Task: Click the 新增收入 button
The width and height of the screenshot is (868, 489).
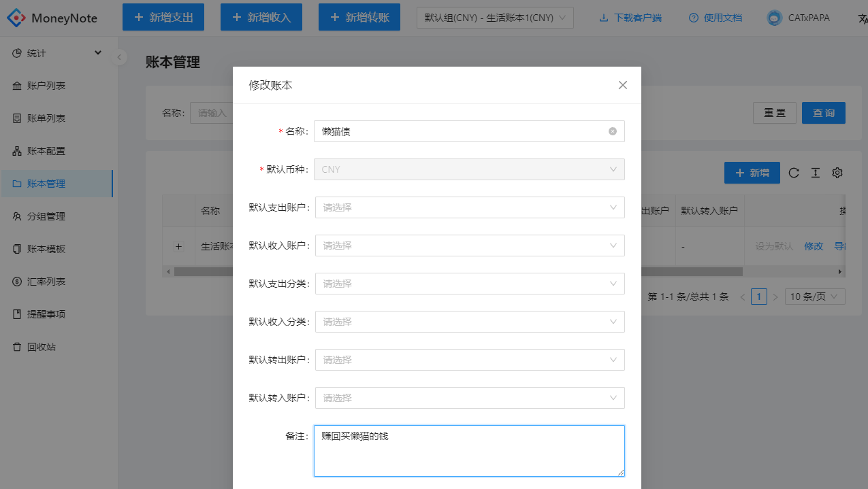Action: [261, 17]
